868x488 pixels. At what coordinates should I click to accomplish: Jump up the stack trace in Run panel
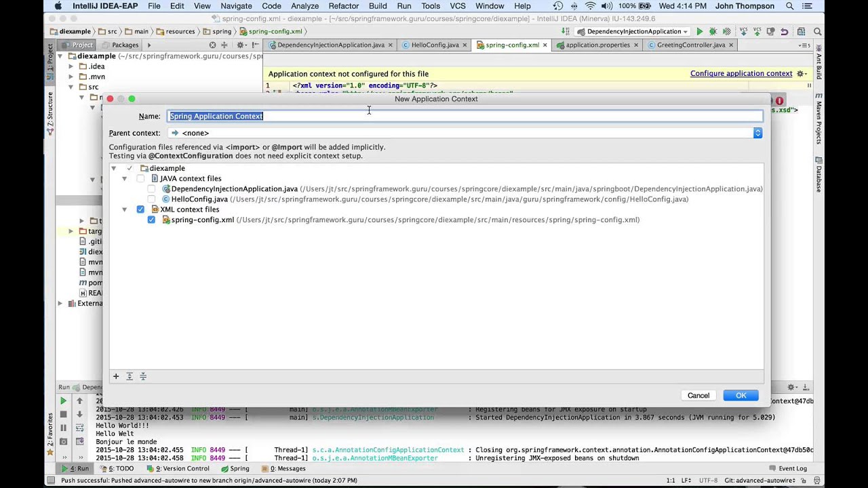coord(79,401)
